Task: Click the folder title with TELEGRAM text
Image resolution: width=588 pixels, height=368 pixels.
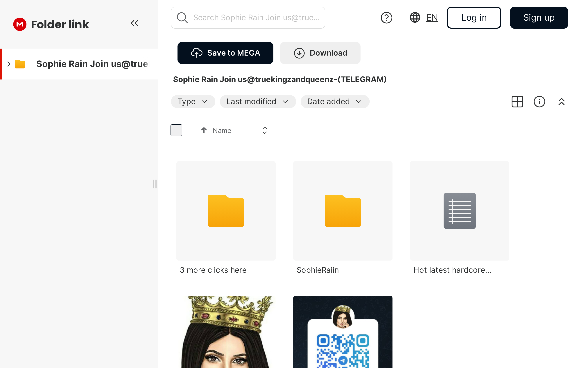Action: 280,79
